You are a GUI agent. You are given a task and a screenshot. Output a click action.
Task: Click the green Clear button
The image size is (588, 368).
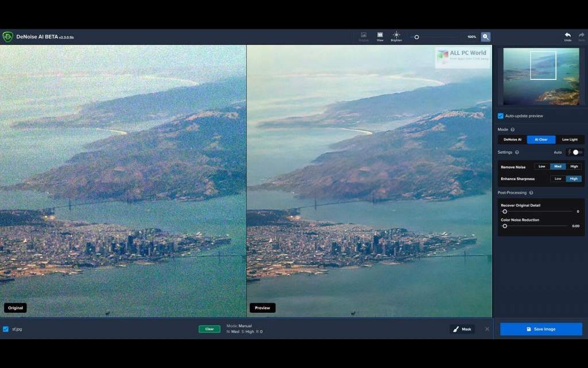pos(209,329)
